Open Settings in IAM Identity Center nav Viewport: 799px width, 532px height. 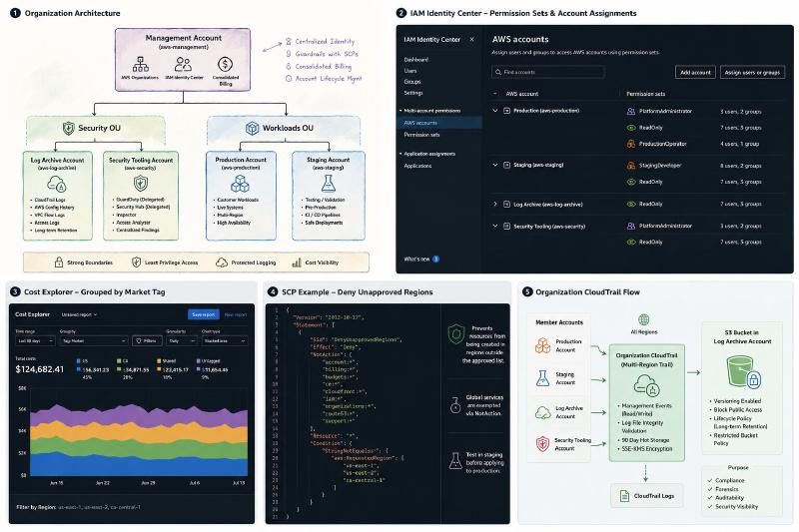413,93
